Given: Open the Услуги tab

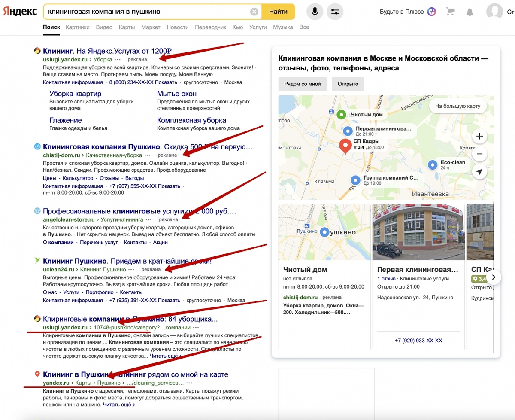Looking at the screenshot, I should [x=258, y=27].
